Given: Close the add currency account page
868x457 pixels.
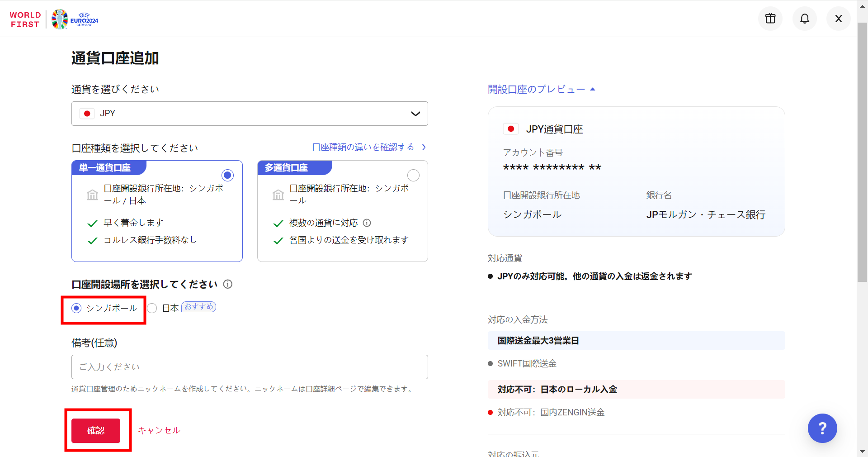Looking at the screenshot, I should coord(838,19).
